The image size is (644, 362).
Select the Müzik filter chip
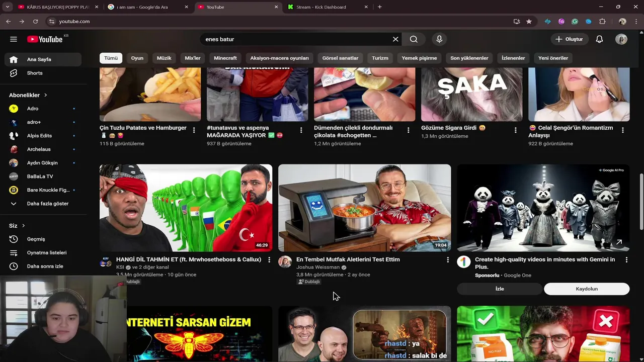coord(164,58)
